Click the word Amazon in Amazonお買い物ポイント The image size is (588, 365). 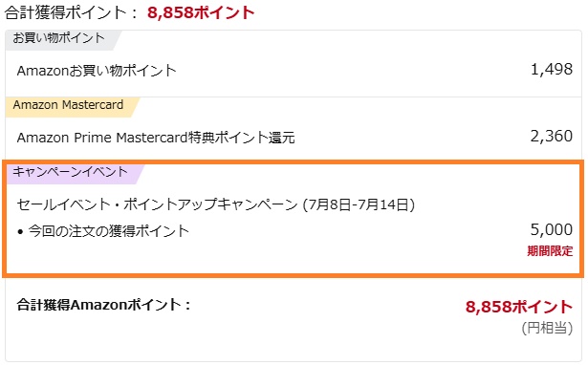[42, 71]
